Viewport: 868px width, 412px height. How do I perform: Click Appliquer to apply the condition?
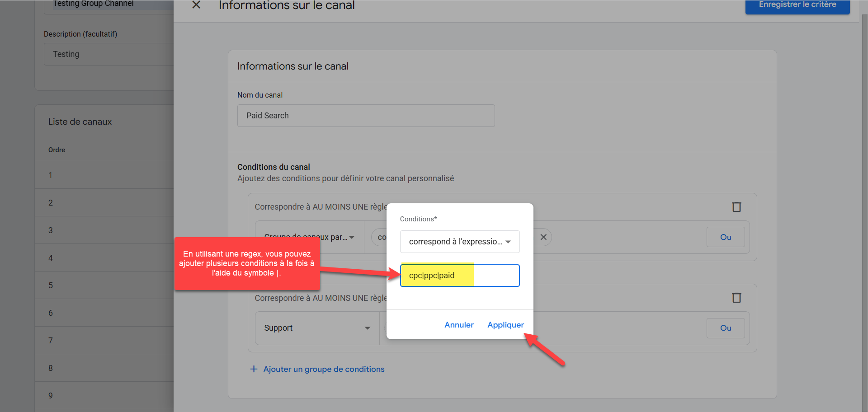505,325
